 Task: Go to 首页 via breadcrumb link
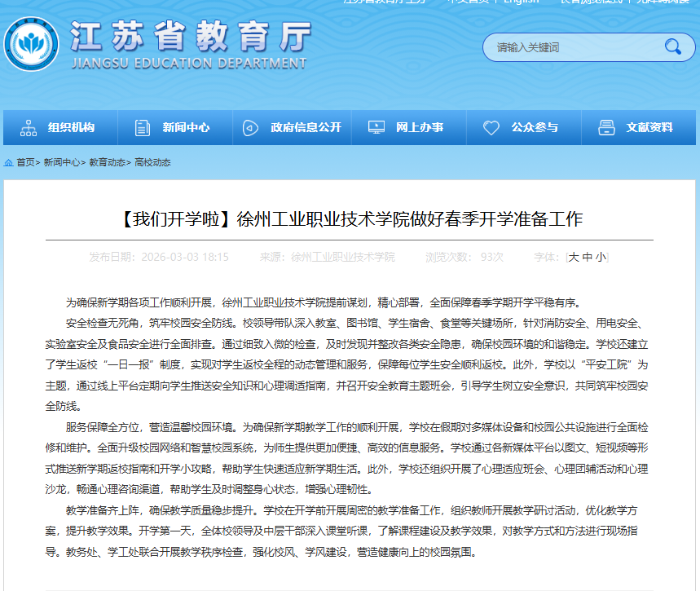[x=26, y=162]
